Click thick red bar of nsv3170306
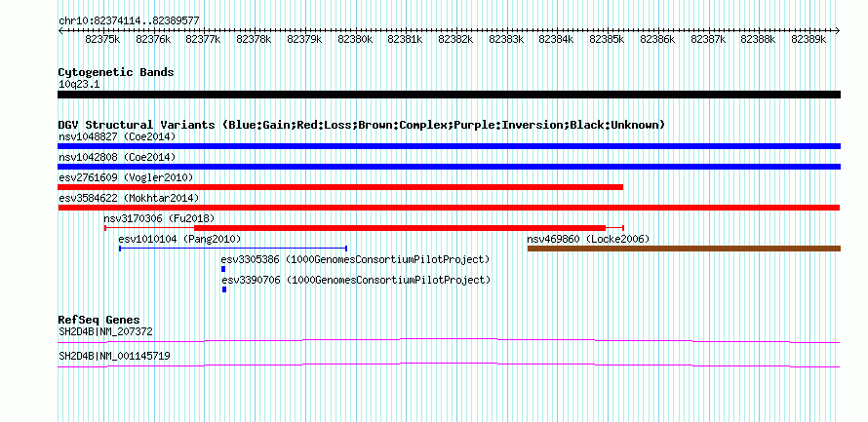 (400, 228)
